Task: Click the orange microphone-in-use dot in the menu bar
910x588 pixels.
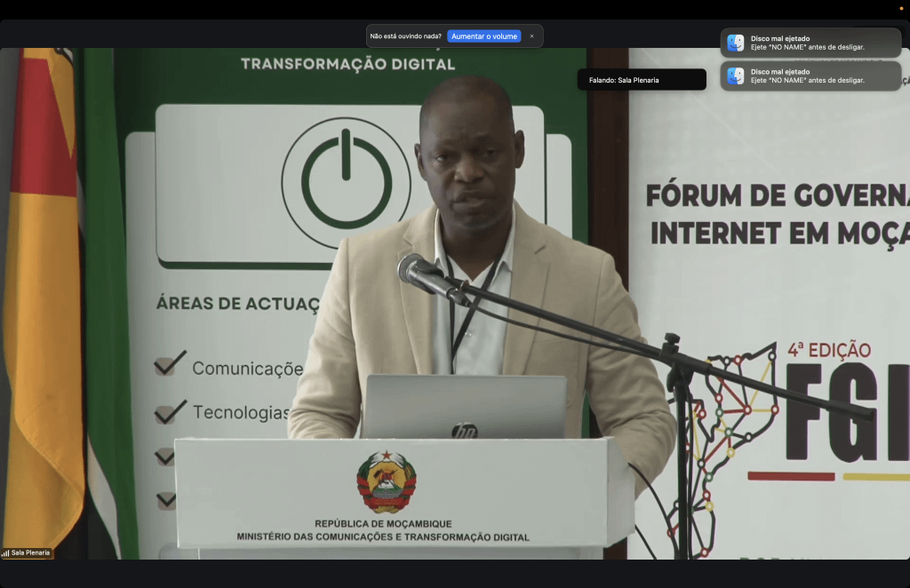Action: [x=900, y=7]
